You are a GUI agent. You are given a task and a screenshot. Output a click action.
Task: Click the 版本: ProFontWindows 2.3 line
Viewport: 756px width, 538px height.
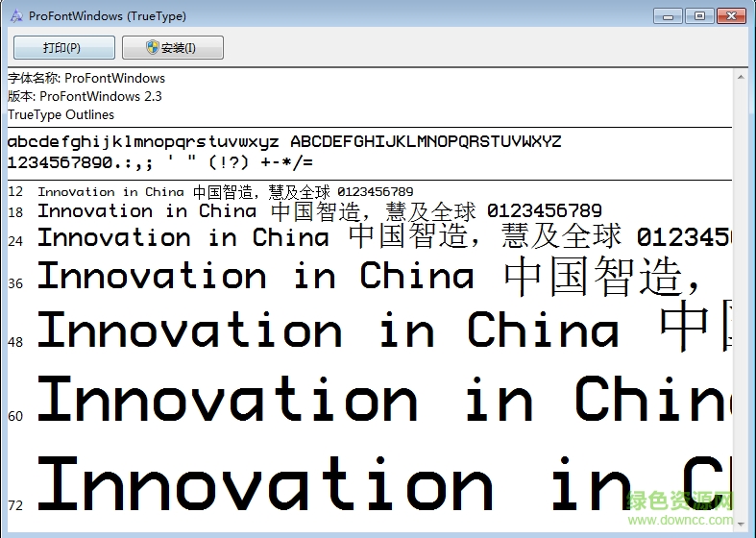[x=85, y=96]
